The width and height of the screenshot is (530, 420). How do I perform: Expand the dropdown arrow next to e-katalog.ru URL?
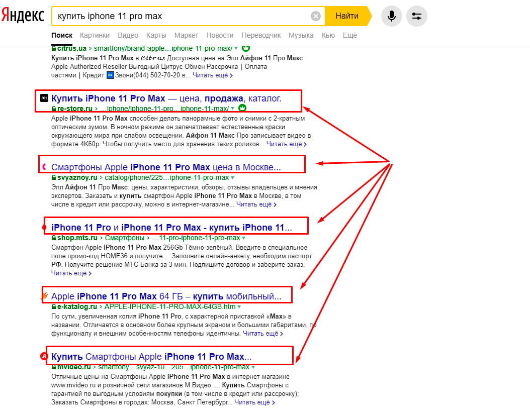click(x=239, y=306)
